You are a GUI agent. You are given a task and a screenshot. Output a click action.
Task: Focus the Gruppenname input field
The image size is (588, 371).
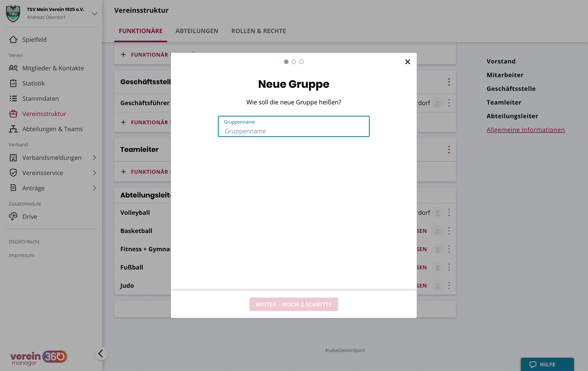[x=293, y=131]
